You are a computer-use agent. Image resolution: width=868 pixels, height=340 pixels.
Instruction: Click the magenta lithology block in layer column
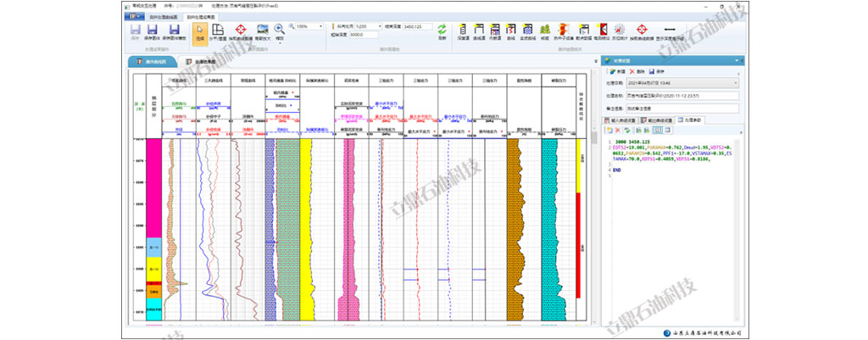click(154, 187)
